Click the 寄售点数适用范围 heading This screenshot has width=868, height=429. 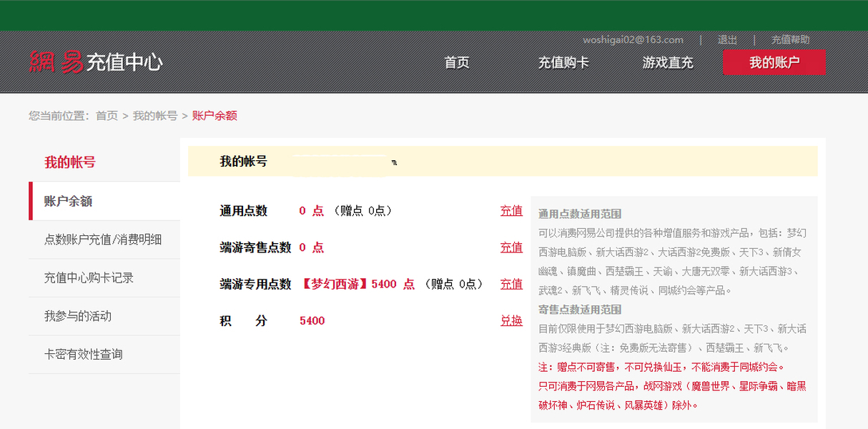(580, 310)
